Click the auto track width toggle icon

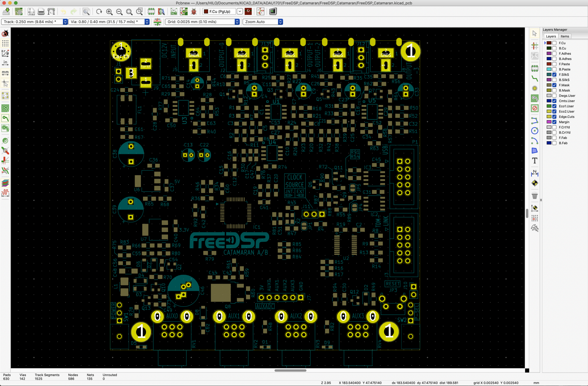click(x=157, y=22)
